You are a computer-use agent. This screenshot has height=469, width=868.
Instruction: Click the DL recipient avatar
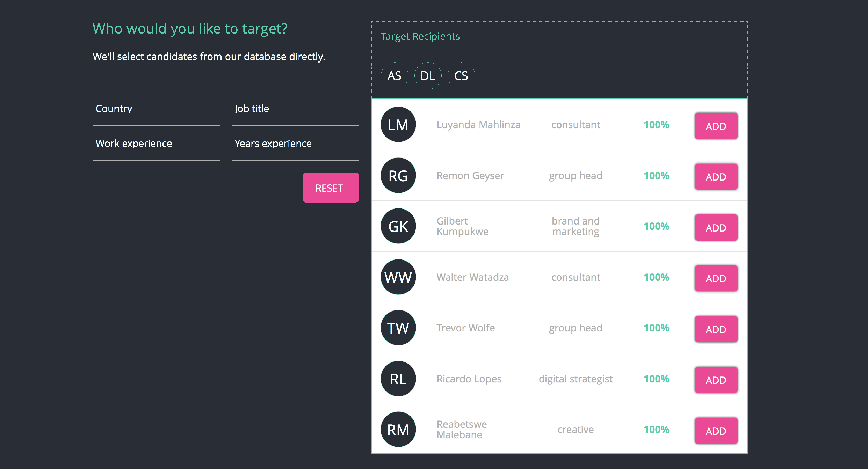click(x=428, y=76)
